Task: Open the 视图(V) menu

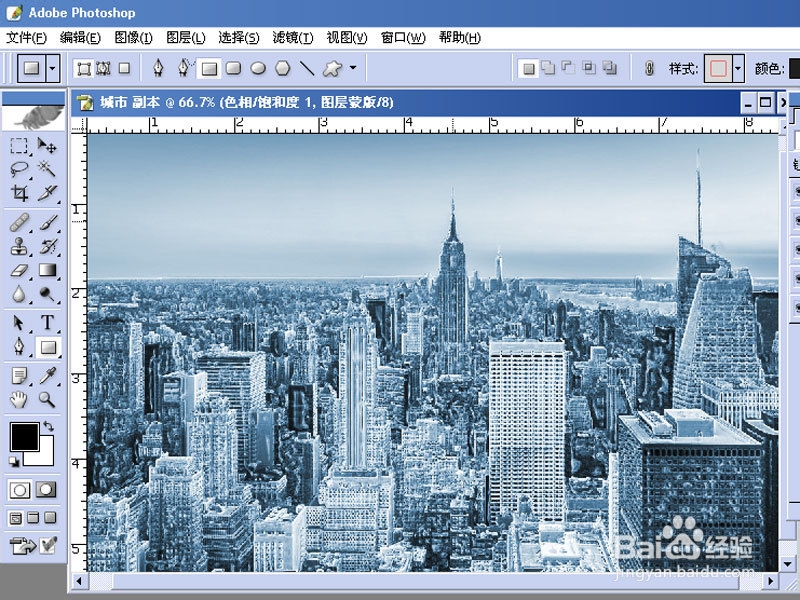Action: [347, 38]
